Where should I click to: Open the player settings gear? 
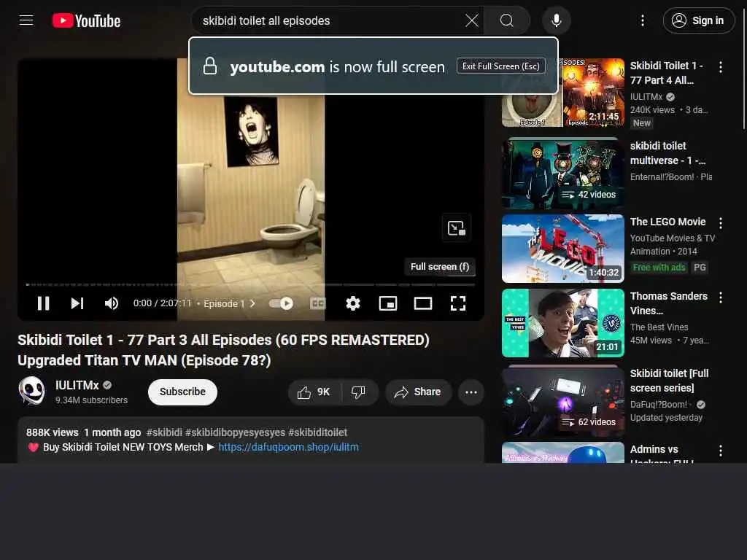coord(353,303)
